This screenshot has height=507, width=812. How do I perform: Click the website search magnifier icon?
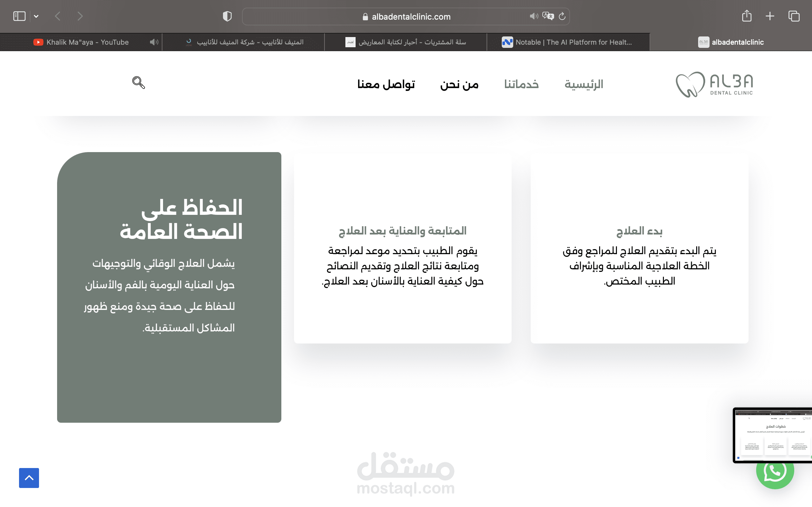138,82
